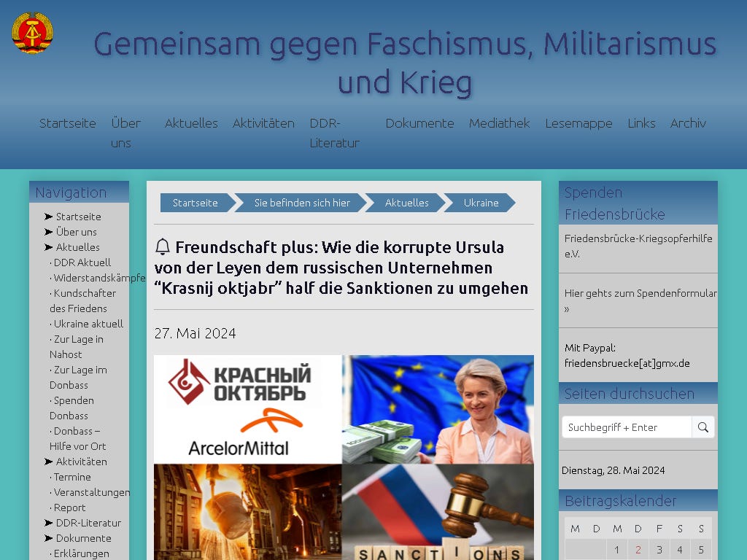This screenshot has height=560, width=747.
Task: Open Friedensbrücke-Kriegsopferhilfe e.V. link
Action: [x=638, y=246]
